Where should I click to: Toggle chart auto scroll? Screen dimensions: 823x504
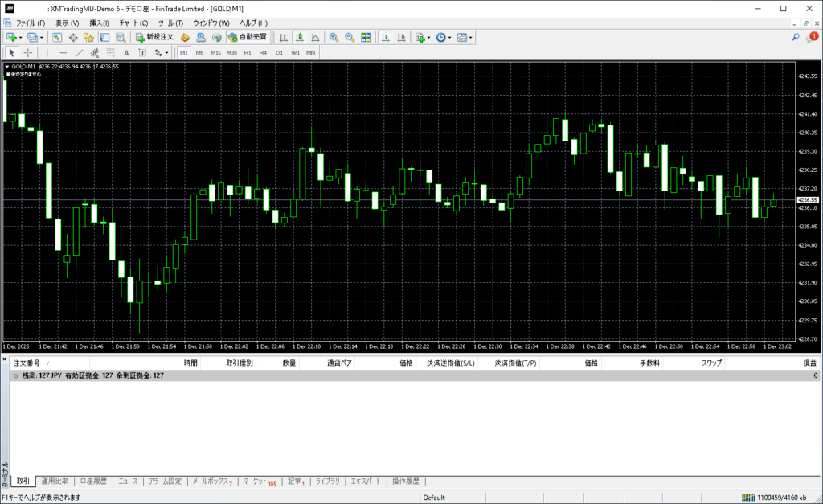pyautogui.click(x=385, y=37)
